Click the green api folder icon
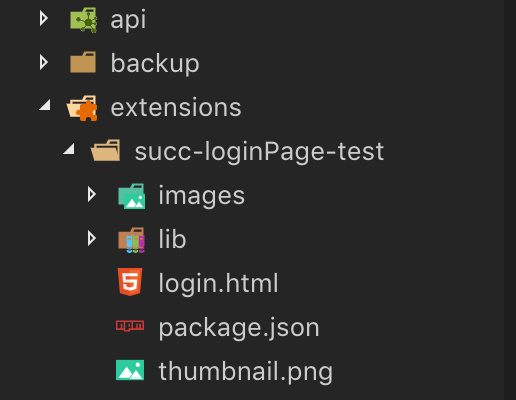This screenshot has width=516, height=400. (83, 20)
